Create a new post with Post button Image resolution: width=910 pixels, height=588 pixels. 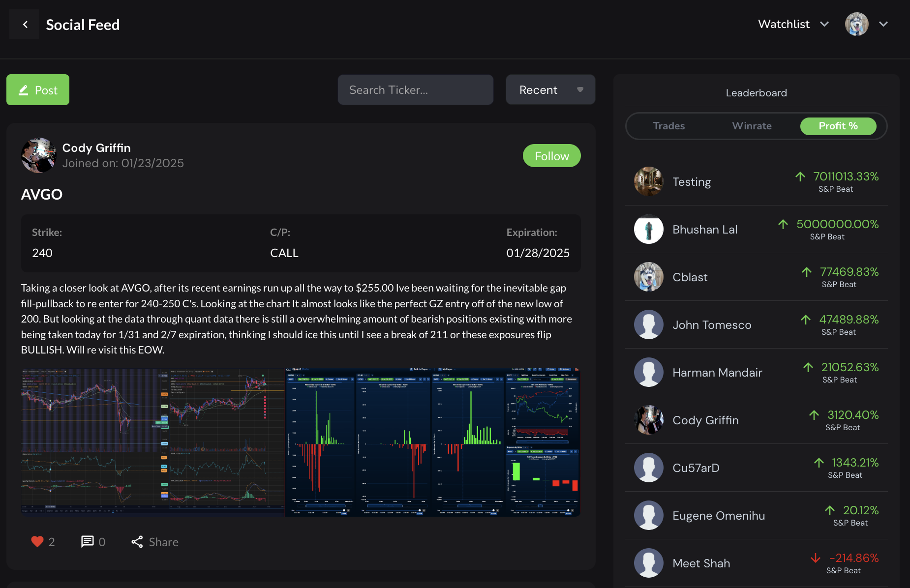click(x=38, y=90)
